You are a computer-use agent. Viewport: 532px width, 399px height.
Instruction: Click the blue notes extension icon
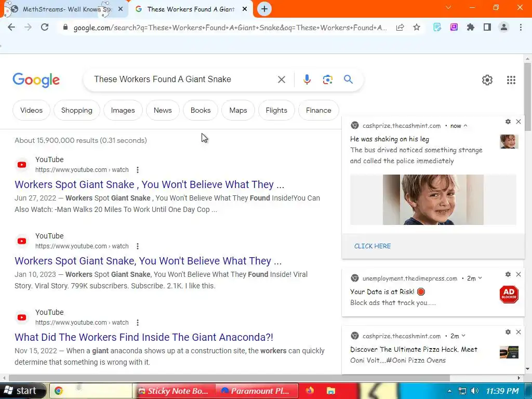[437, 28]
